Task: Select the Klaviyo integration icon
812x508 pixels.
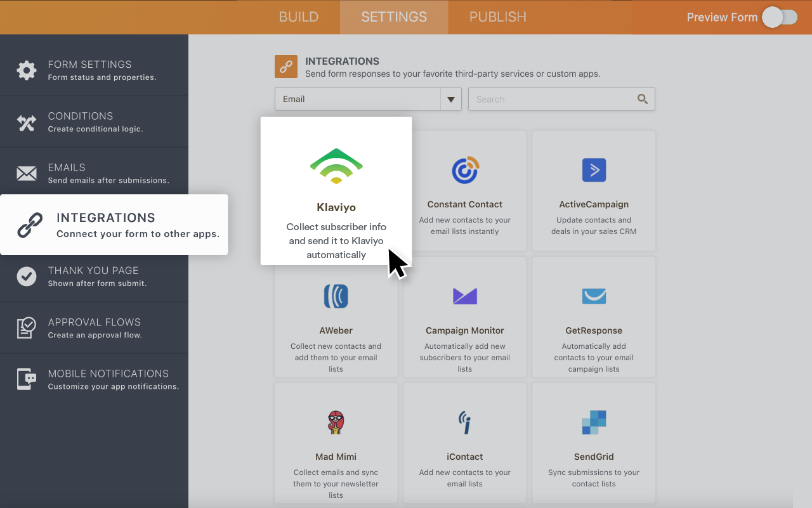Action: point(336,167)
